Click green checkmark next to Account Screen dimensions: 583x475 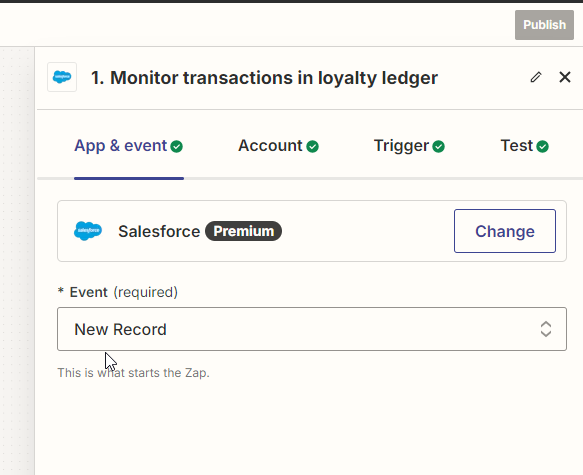click(312, 146)
